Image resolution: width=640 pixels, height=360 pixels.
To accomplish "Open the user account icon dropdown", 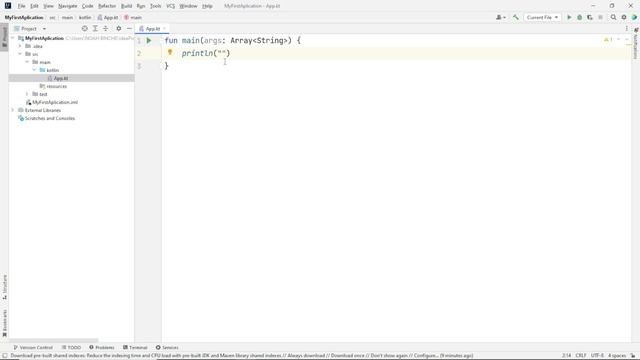I will (501, 18).
